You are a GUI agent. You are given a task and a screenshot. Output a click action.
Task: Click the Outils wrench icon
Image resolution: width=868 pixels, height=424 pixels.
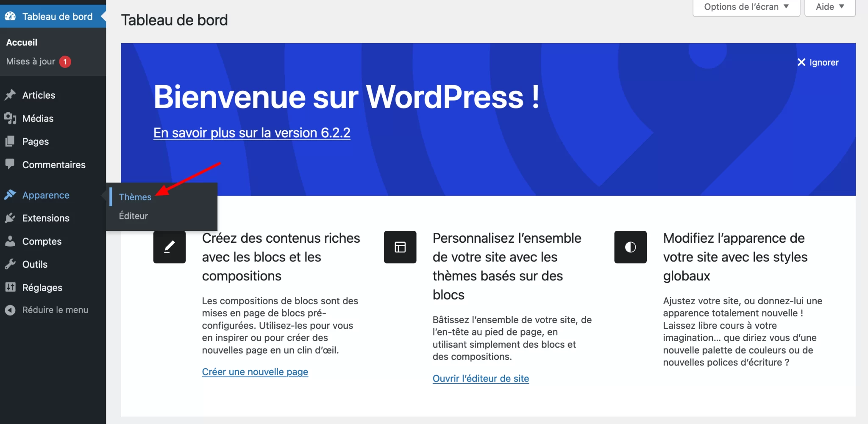click(x=10, y=264)
